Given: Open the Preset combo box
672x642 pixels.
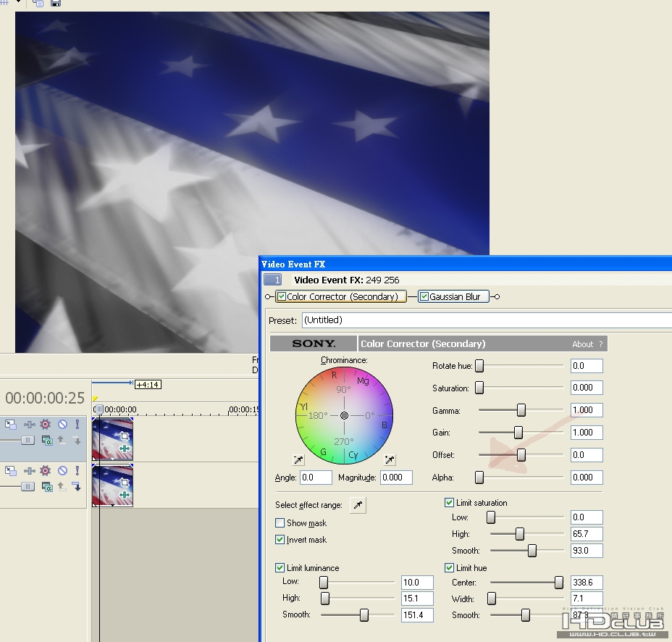Looking at the screenshot, I should (x=487, y=320).
